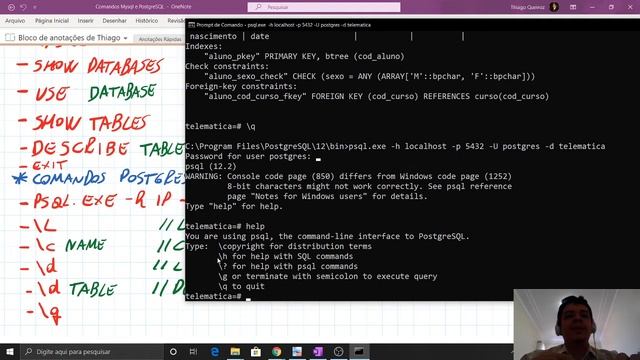Click the ribbon display options icon
This screenshot has height=360, width=640.
point(573,7)
